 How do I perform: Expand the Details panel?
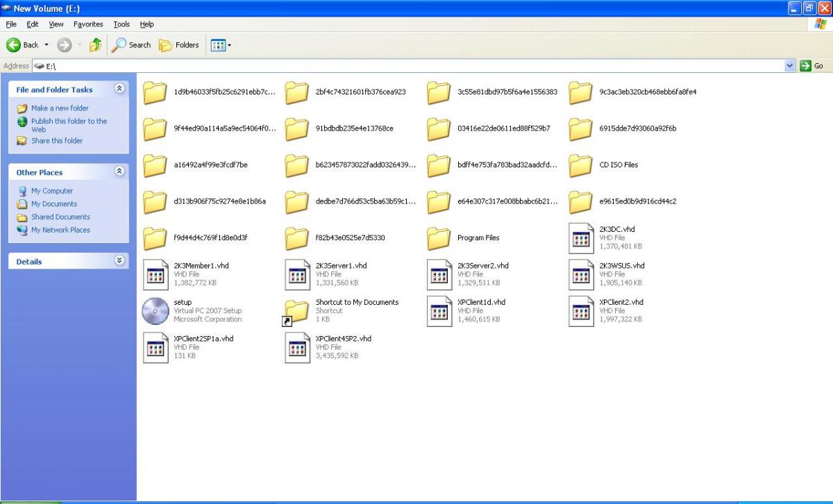[x=119, y=260]
